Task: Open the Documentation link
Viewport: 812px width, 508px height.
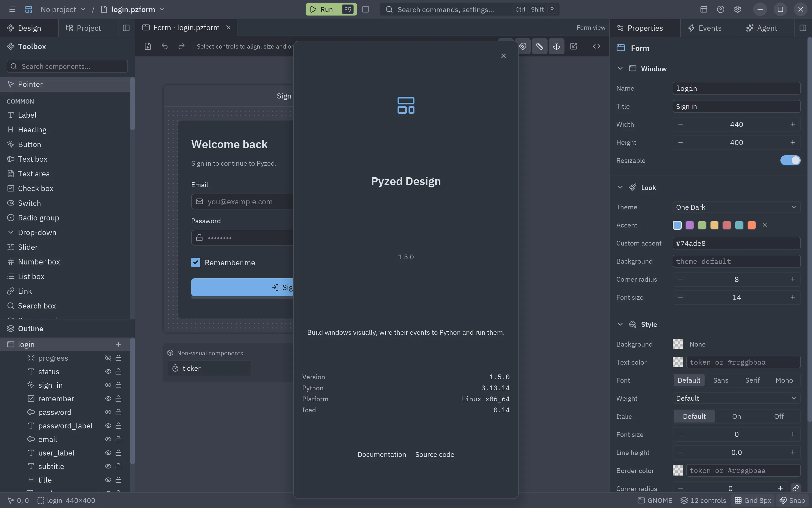Action: point(381,454)
